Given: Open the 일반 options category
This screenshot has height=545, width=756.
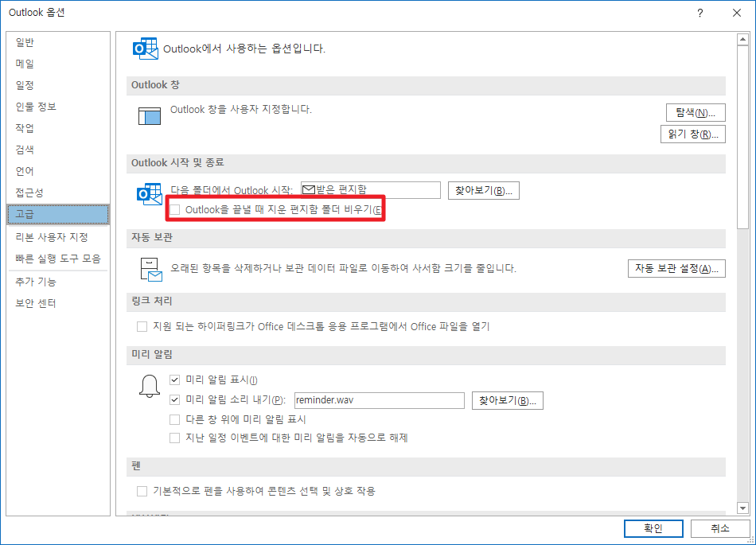Looking at the screenshot, I should coord(58,42).
